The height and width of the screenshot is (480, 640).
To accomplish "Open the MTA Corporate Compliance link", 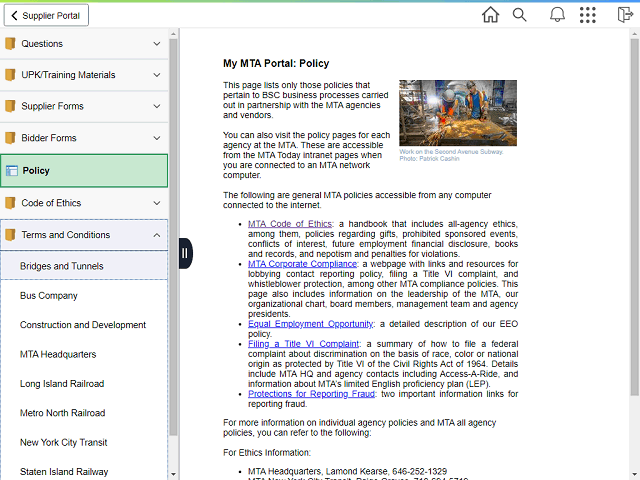I will pyautogui.click(x=302, y=264).
